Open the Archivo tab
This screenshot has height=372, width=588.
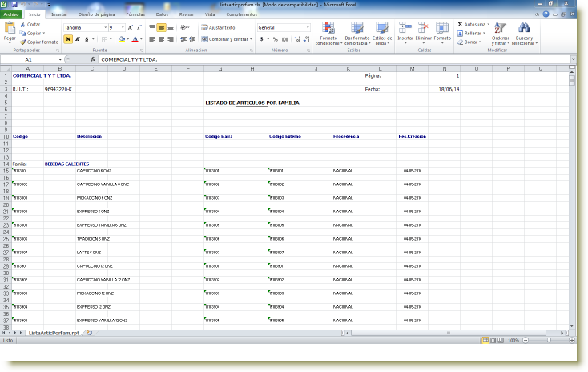[11, 14]
